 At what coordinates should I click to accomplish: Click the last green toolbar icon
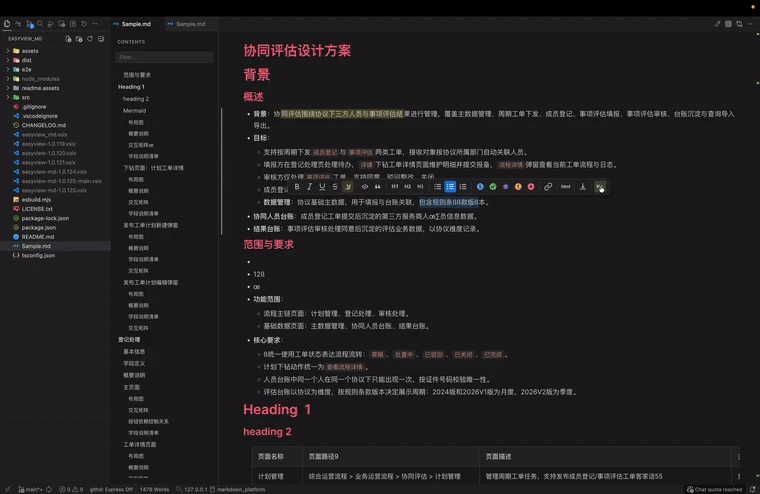click(x=600, y=187)
